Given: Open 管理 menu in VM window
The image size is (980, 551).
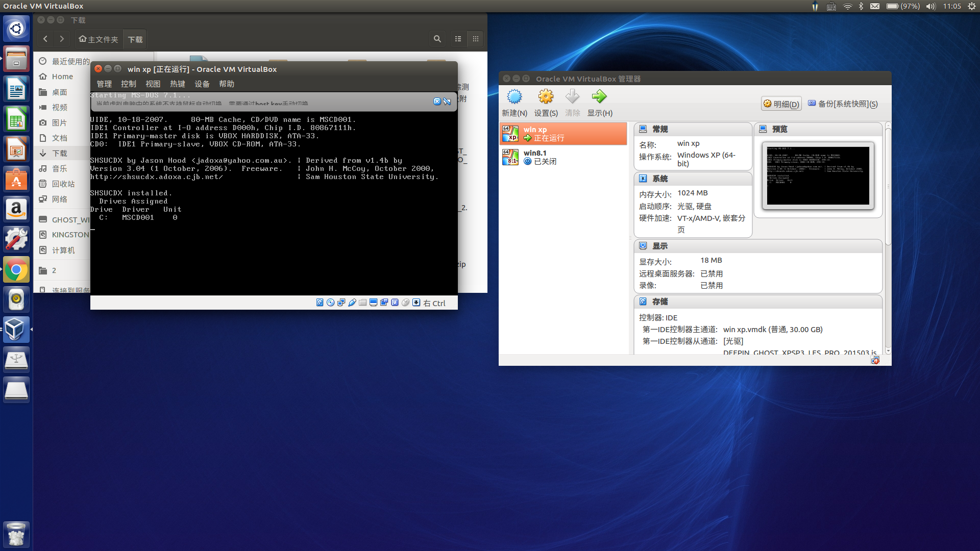Looking at the screenshot, I should click(x=104, y=84).
